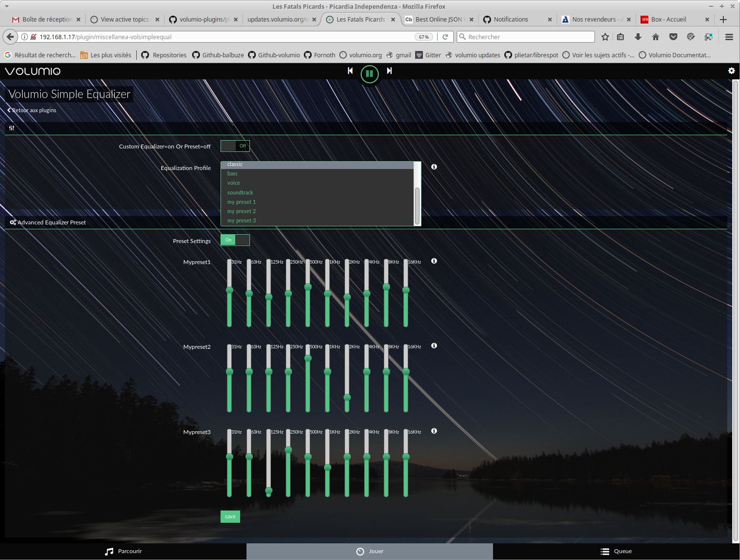This screenshot has width=740, height=560.
Task: Close the Box - Accueil tab
Action: coord(707,20)
